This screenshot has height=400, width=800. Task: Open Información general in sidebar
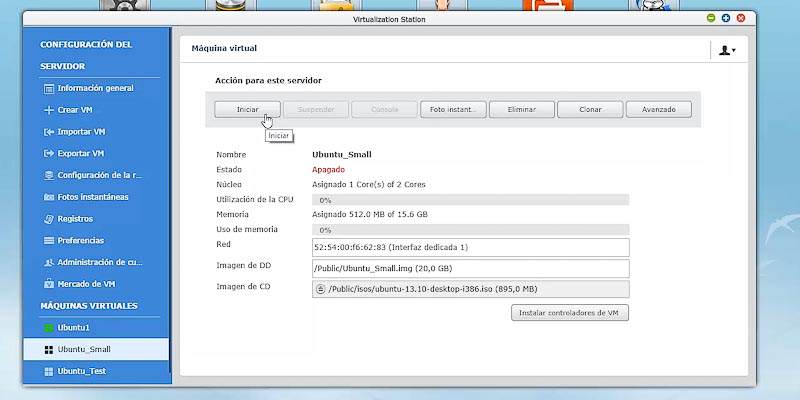(95, 88)
